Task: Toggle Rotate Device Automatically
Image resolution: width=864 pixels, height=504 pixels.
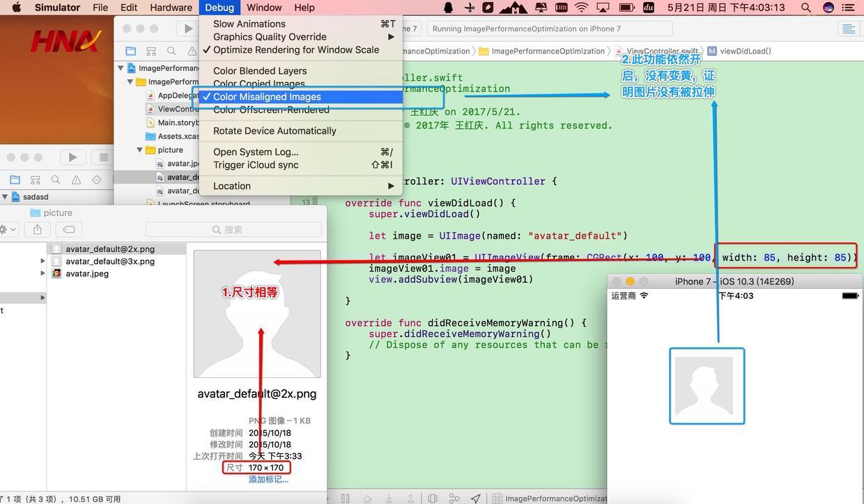Action: pos(300,131)
